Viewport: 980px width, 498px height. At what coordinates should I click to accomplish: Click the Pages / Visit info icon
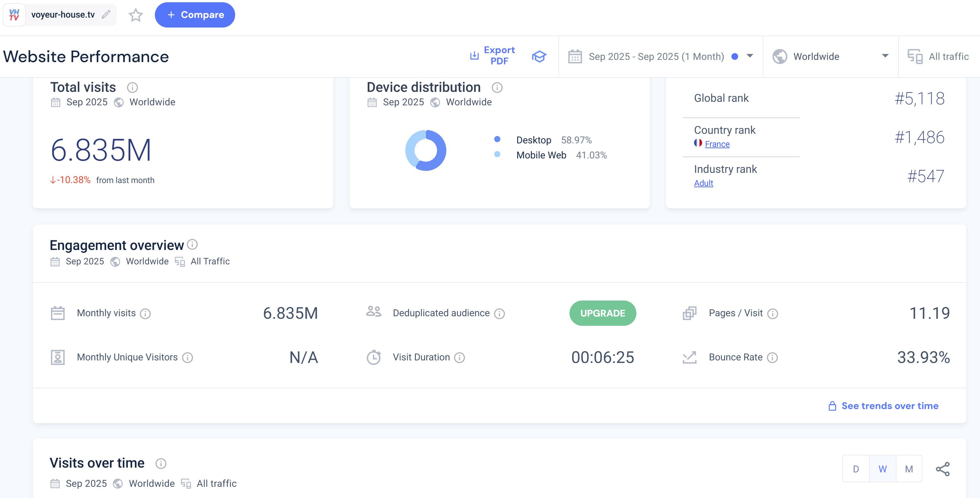point(772,313)
